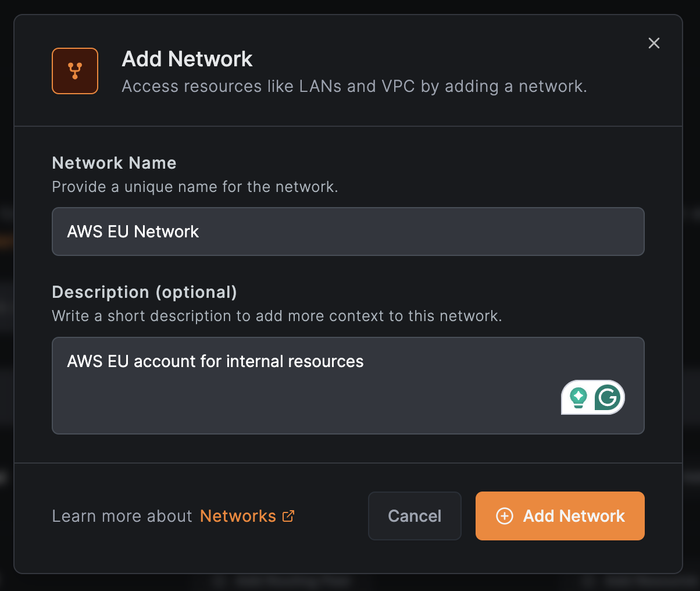
Task: Click the external link icon beside Networks
Action: coord(288,516)
